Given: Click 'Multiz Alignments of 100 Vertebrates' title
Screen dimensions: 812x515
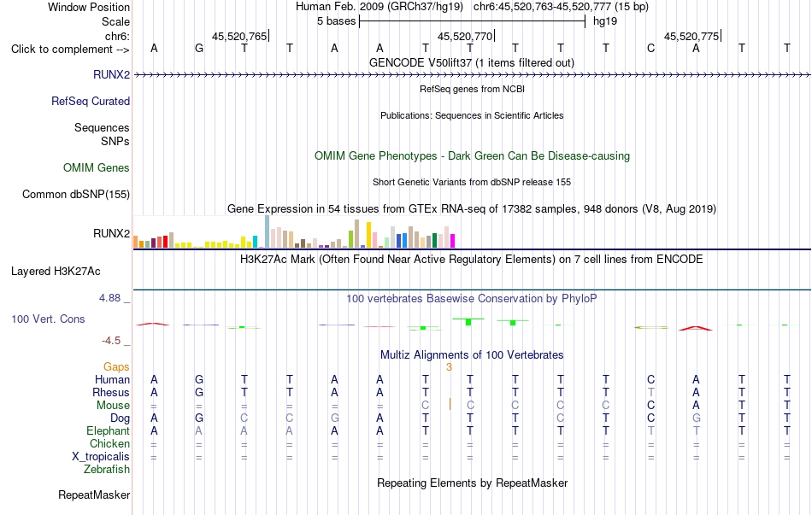Looking at the screenshot, I should pyautogui.click(x=472, y=354).
